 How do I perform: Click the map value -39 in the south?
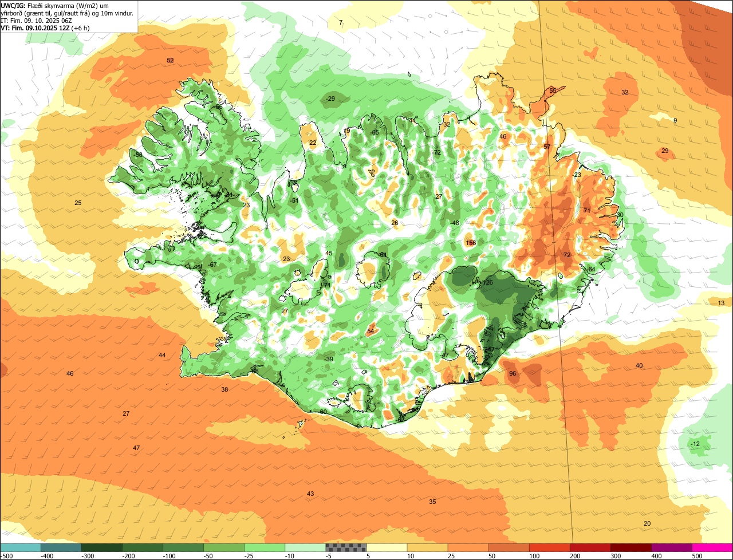(x=329, y=360)
